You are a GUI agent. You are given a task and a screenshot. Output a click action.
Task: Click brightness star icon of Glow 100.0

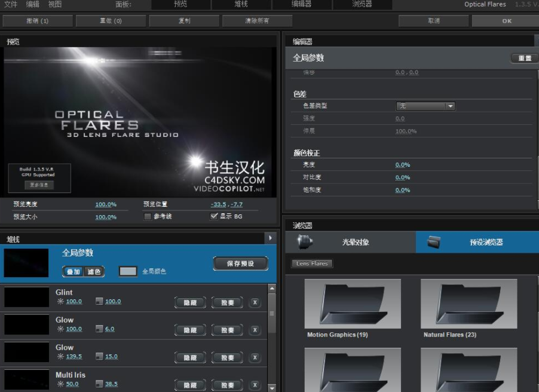[60, 329]
